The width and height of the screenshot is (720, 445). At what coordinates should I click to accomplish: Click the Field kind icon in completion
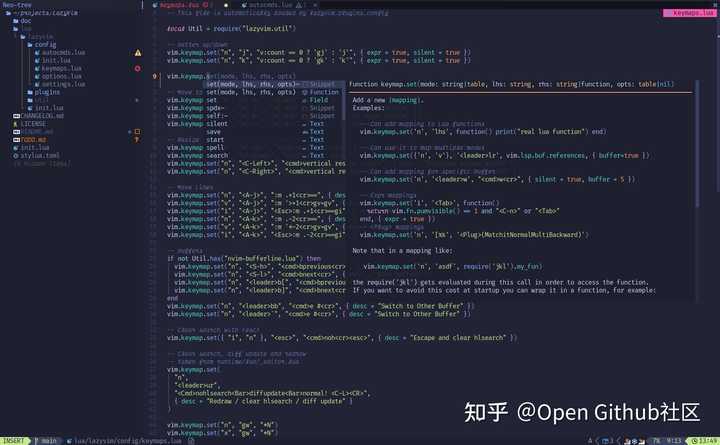pos(304,100)
